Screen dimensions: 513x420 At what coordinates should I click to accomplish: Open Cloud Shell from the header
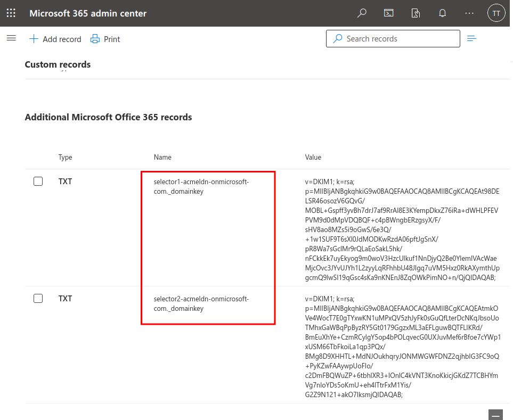click(x=389, y=13)
